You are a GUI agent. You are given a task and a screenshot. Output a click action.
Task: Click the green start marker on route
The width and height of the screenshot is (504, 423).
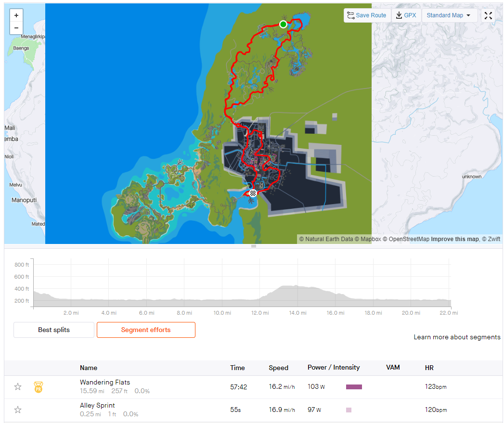[283, 25]
